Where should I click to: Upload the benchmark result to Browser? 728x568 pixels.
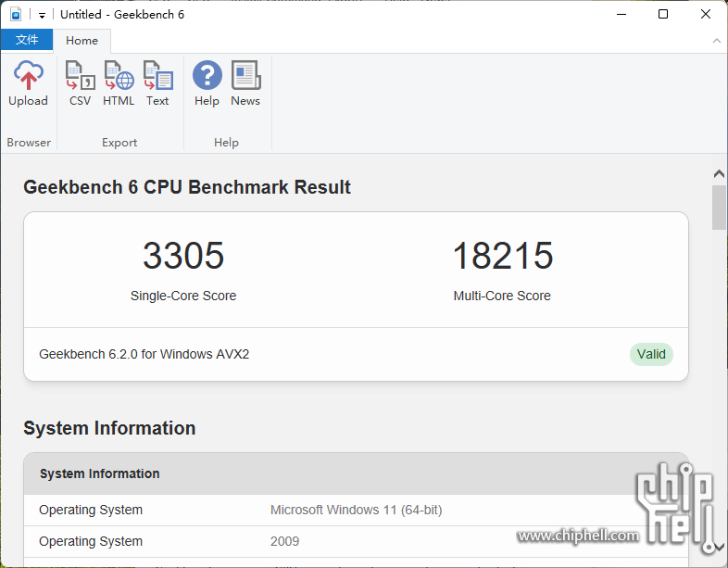pyautogui.click(x=28, y=83)
